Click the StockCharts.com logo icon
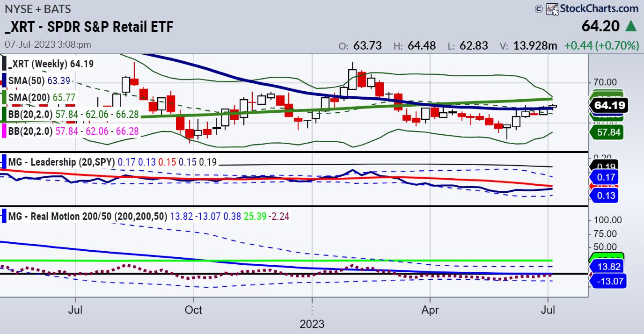 coord(553,8)
